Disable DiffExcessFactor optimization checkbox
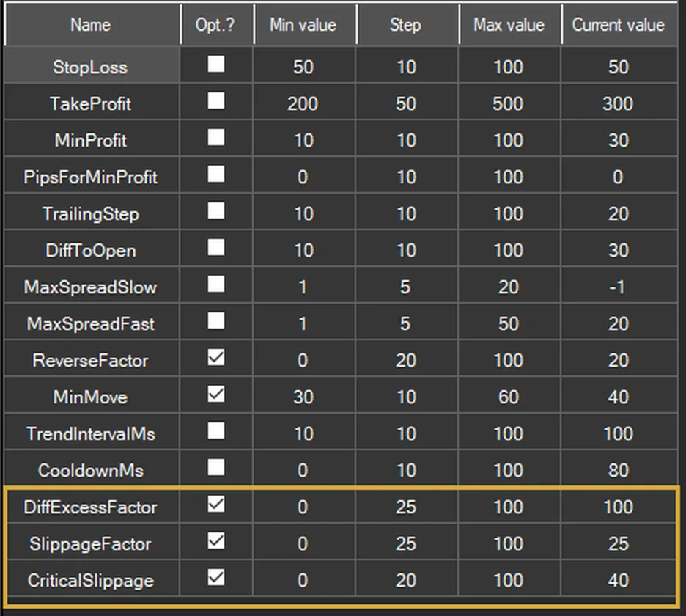This screenshot has width=686, height=616. click(216, 505)
